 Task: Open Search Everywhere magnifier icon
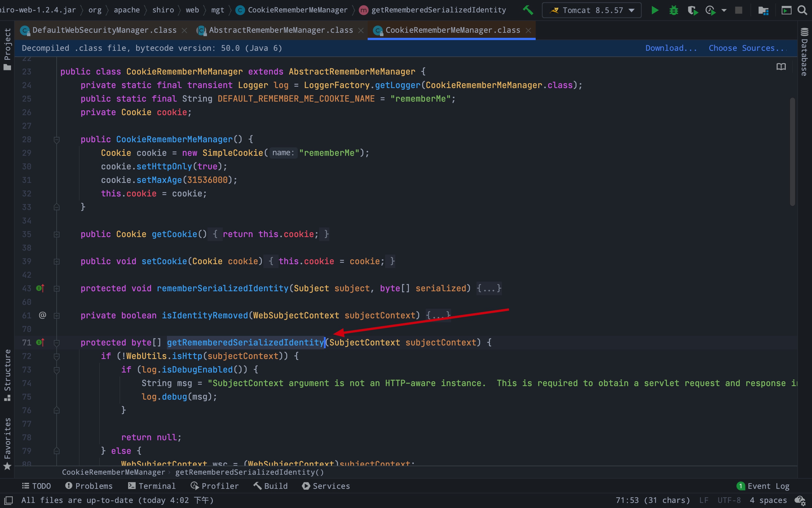click(802, 10)
